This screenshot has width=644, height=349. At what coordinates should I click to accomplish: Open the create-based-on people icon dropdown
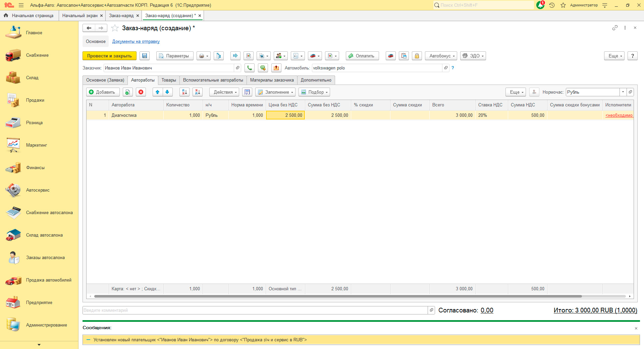tap(280, 56)
